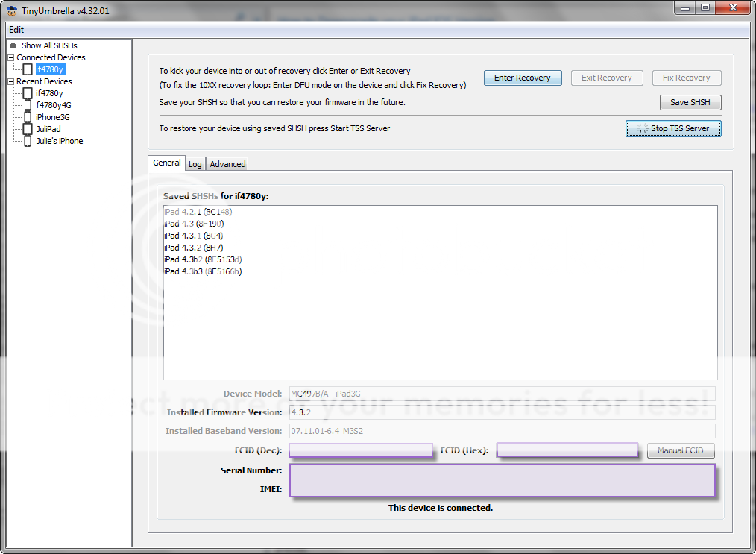Click the Manual ECID button
This screenshot has width=756, height=554.
[x=680, y=450]
